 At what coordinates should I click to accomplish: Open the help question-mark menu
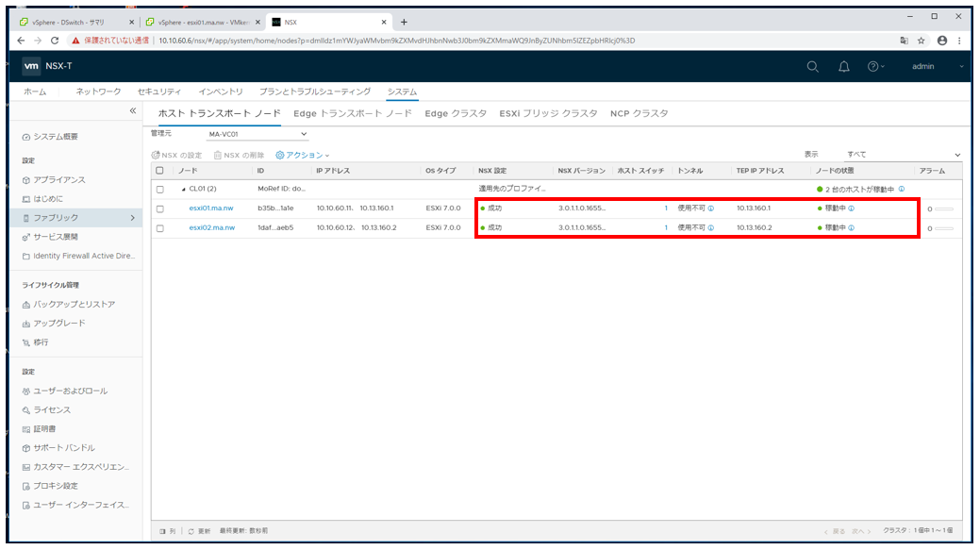[875, 66]
